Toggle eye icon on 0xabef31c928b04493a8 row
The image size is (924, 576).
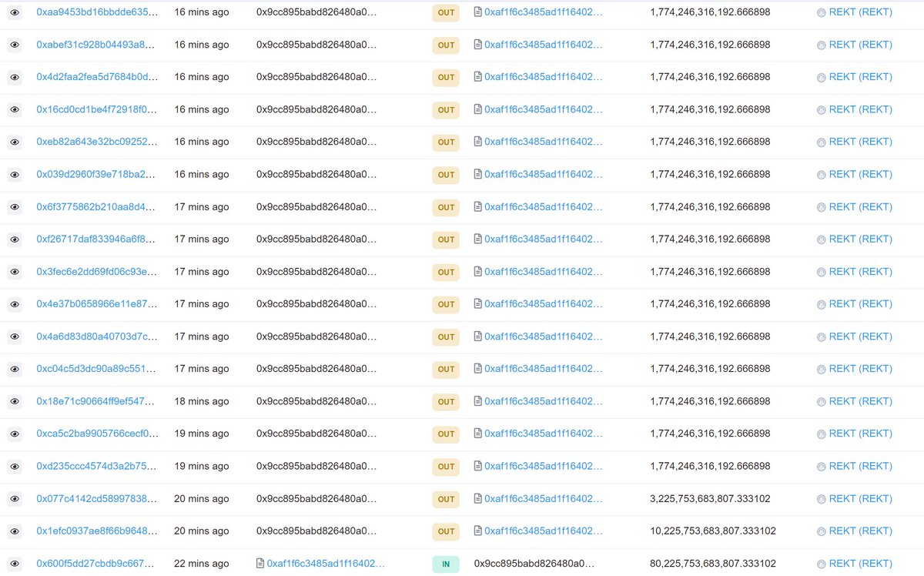pyautogui.click(x=15, y=45)
